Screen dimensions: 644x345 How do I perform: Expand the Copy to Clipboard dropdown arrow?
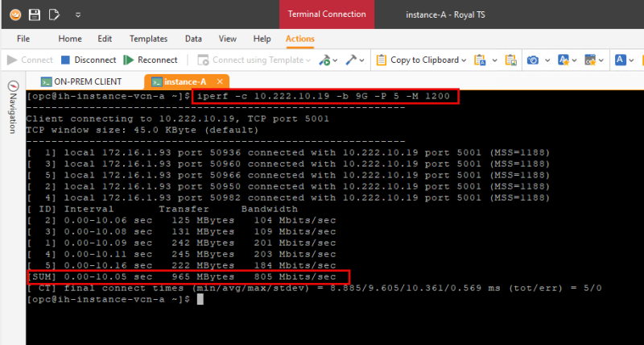coord(464,60)
